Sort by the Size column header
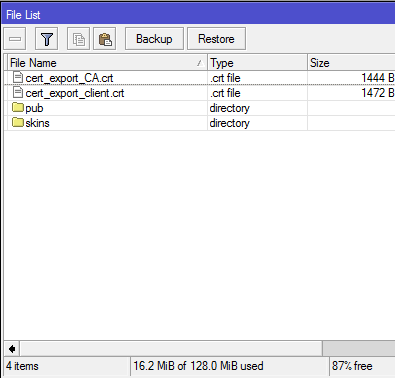 [x=351, y=63]
